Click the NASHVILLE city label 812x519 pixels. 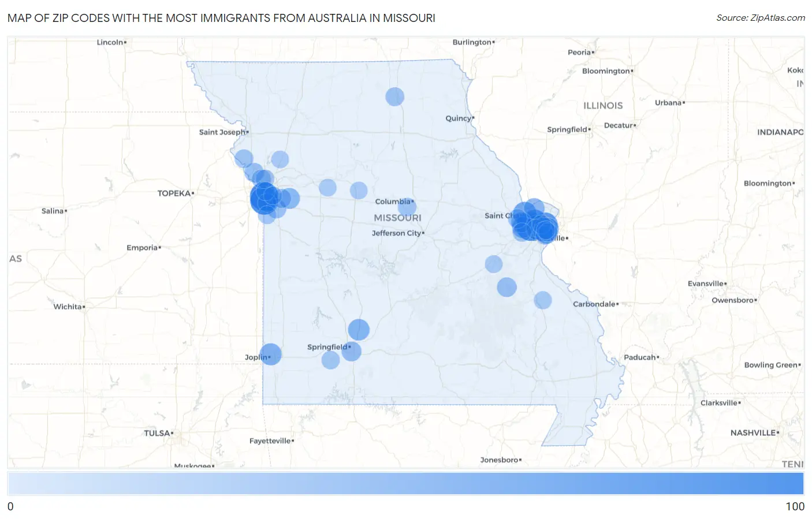(753, 433)
